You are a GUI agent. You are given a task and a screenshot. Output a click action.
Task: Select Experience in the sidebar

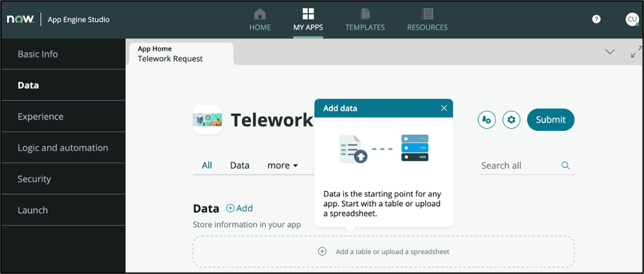(40, 116)
